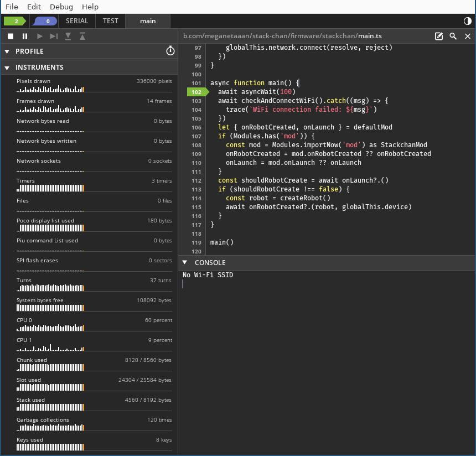
Task: Click the blue bubbles counter badge
Action: 45,21
